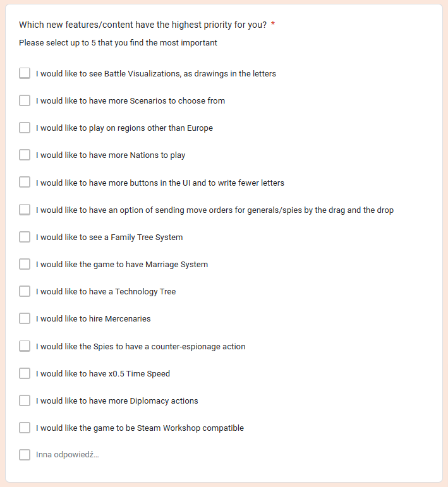The height and width of the screenshot is (487, 448).
Task: Check the hire Mercenaries option
Action: click(x=25, y=318)
